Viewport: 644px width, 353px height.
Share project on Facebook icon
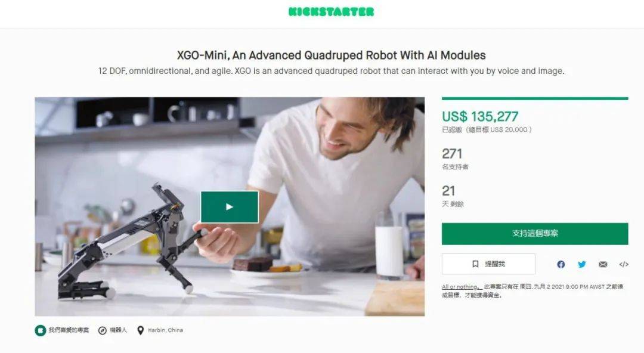(x=561, y=264)
